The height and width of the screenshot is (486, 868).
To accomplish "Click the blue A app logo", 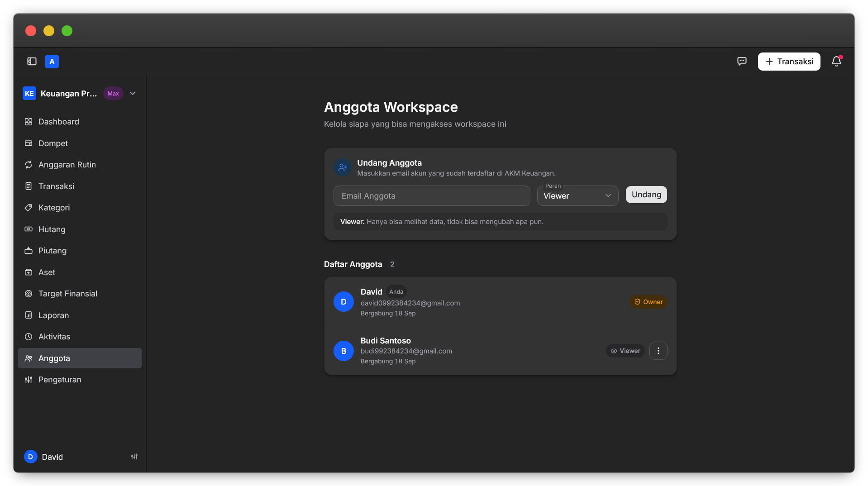I will 52,62.
